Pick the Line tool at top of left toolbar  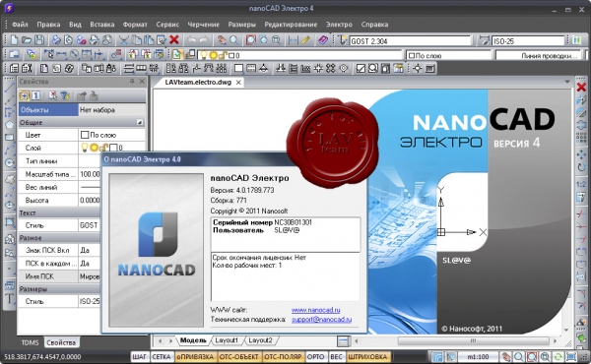pos(10,88)
